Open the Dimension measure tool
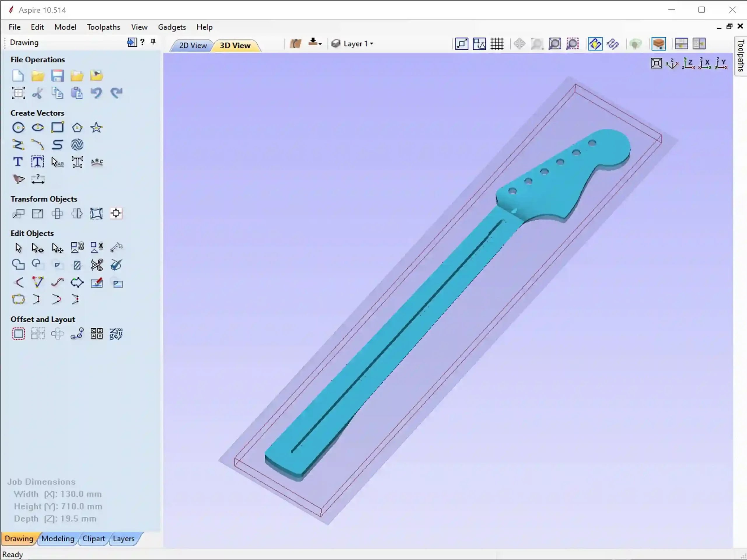The height and width of the screenshot is (560, 747). coord(38,179)
